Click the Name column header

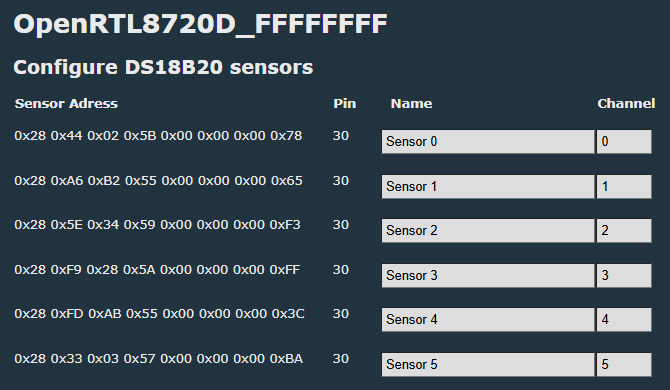[411, 103]
